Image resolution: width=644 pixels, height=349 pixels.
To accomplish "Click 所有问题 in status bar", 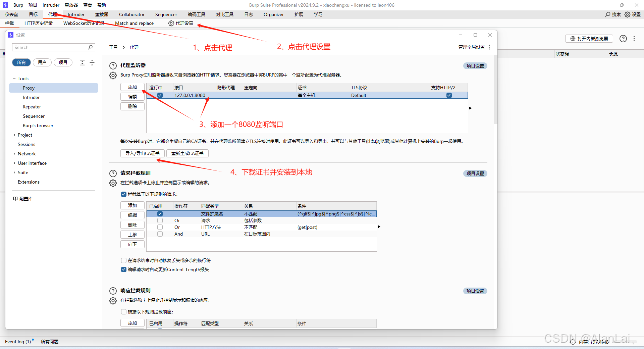I will (x=50, y=342).
